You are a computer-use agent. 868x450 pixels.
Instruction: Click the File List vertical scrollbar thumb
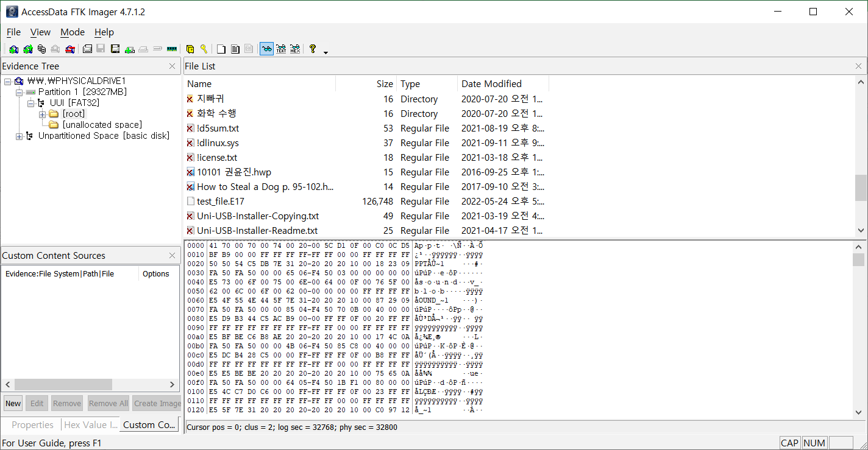[x=861, y=188]
